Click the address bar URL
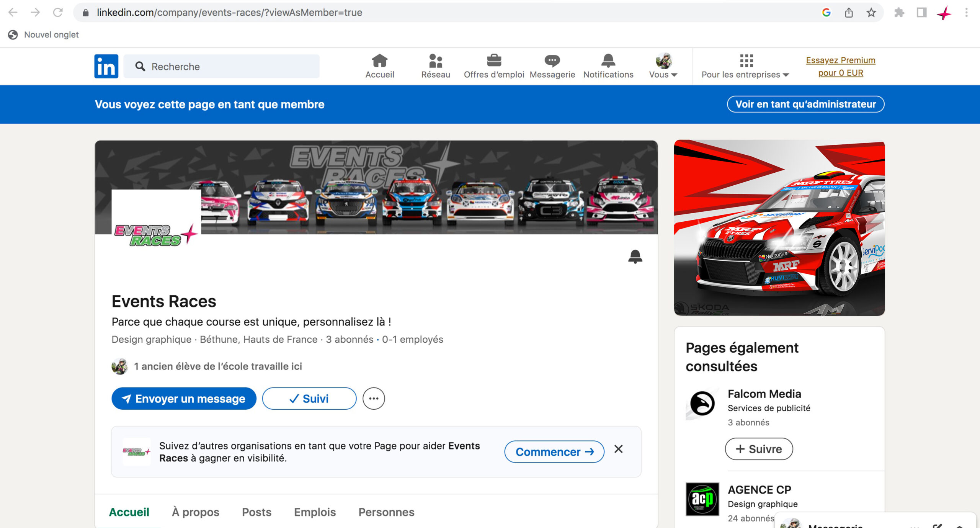The height and width of the screenshot is (528, 980). (229, 13)
